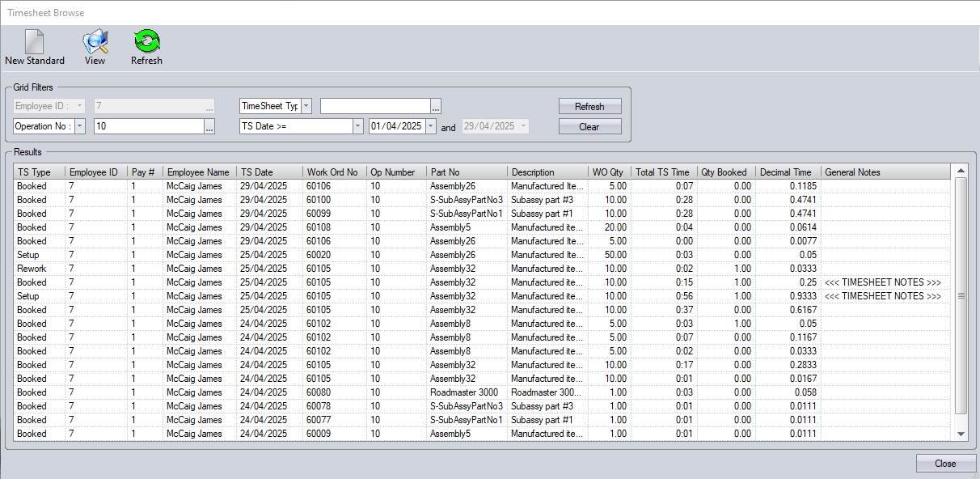Expand the TimeSheet Type filter dropdown
This screenshot has width=980, height=479.
[x=306, y=107]
